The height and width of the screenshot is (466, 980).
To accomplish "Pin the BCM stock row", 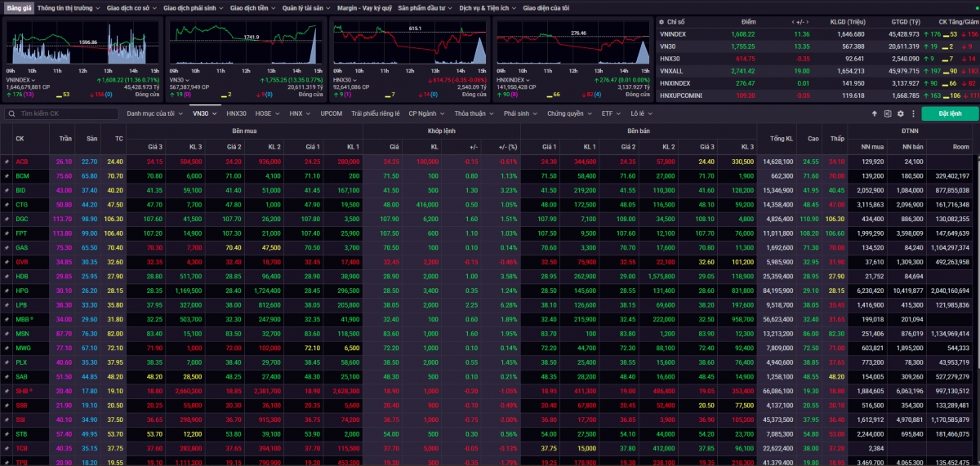I will [x=7, y=175].
